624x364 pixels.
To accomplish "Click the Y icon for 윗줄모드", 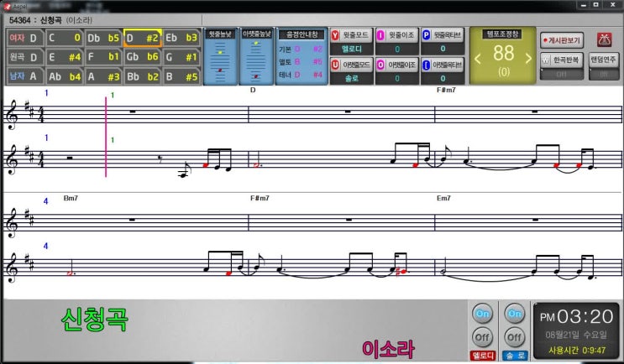I will click(336, 35).
